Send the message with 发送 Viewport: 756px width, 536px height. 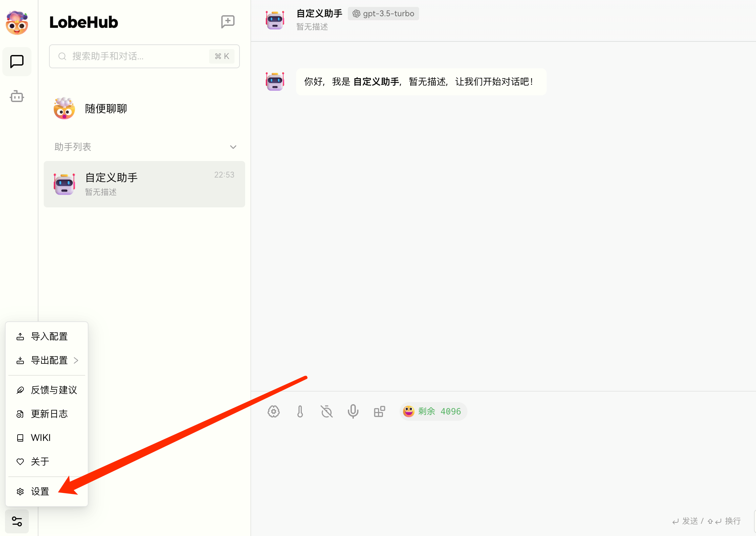pos(690,521)
